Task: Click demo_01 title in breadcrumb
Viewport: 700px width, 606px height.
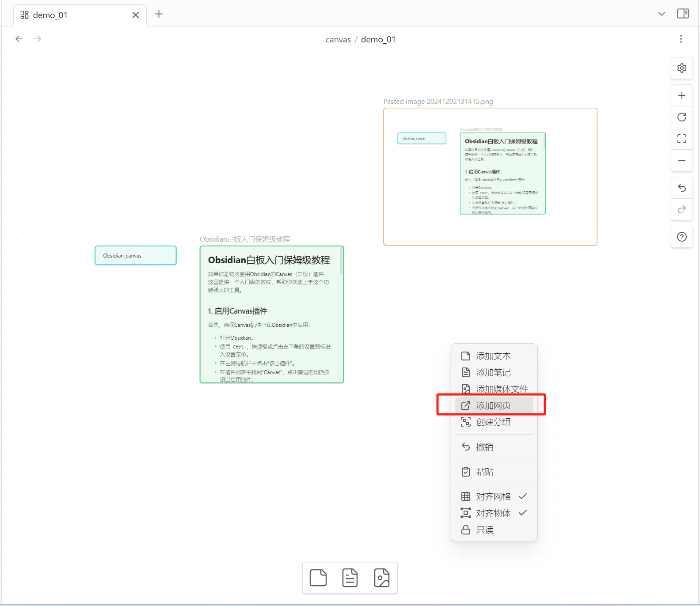Action: pos(378,39)
